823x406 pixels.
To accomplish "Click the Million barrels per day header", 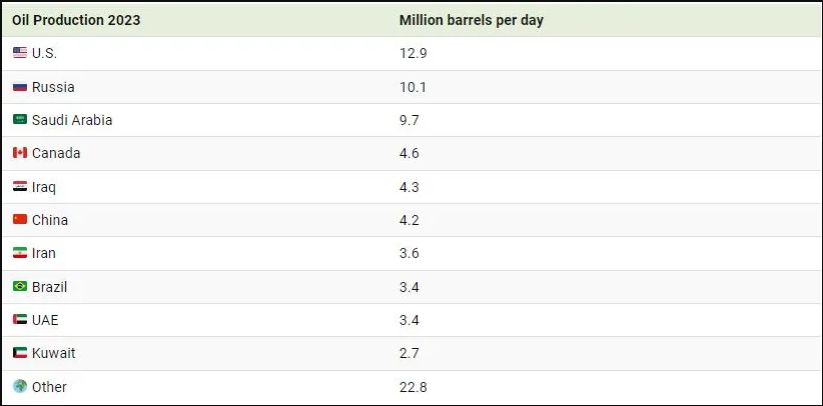I will [x=471, y=20].
